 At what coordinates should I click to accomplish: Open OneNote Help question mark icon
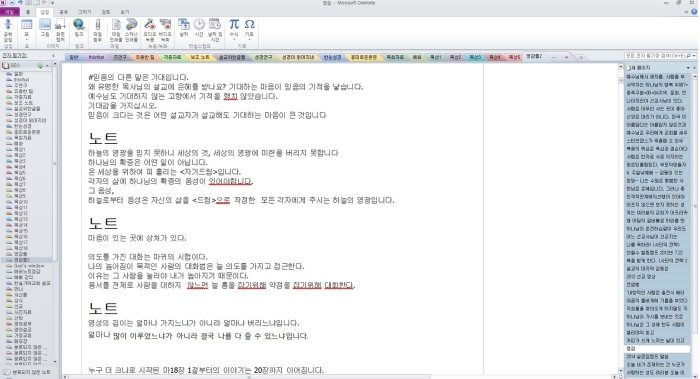click(x=695, y=12)
